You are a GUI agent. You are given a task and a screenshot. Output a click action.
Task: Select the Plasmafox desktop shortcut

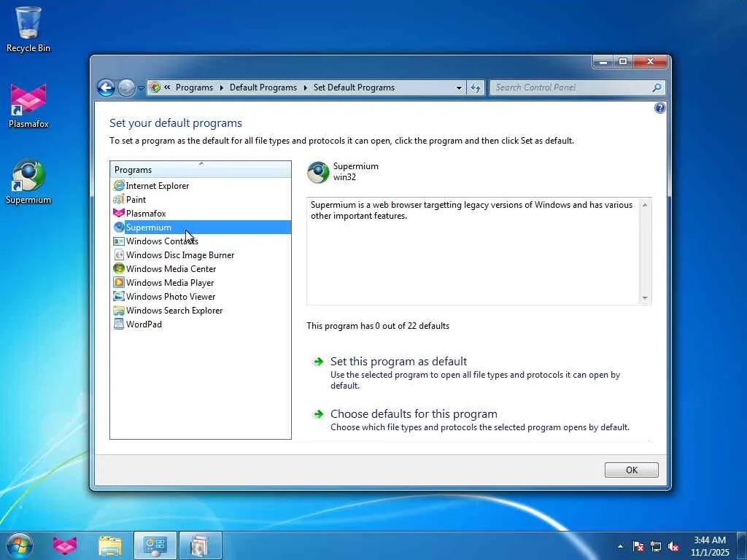coord(28,106)
